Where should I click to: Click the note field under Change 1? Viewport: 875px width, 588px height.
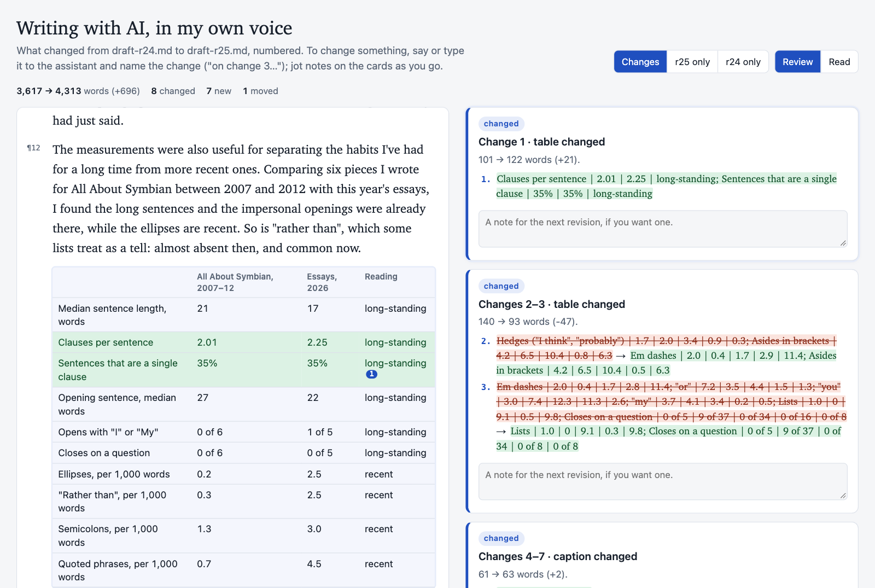click(663, 229)
